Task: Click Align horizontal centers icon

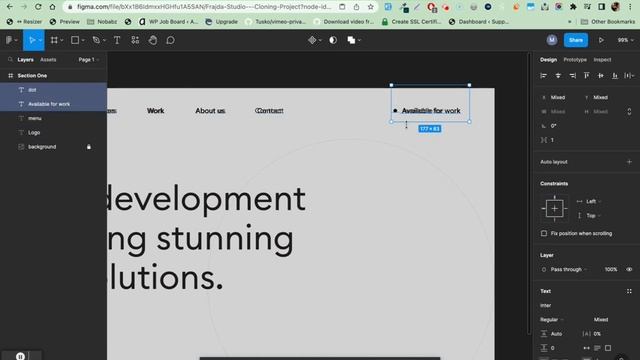Action: (x=558, y=76)
